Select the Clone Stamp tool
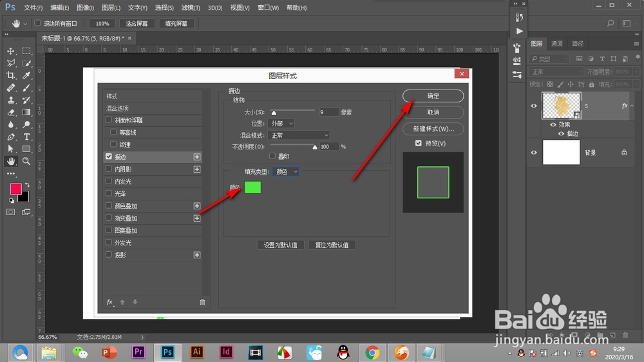Screen dimensions: 644x362 pyautogui.click(x=11, y=100)
